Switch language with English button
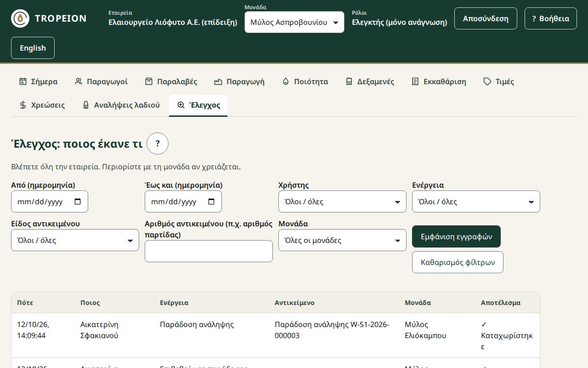Screen dimensions: 588x368 click(x=33, y=48)
